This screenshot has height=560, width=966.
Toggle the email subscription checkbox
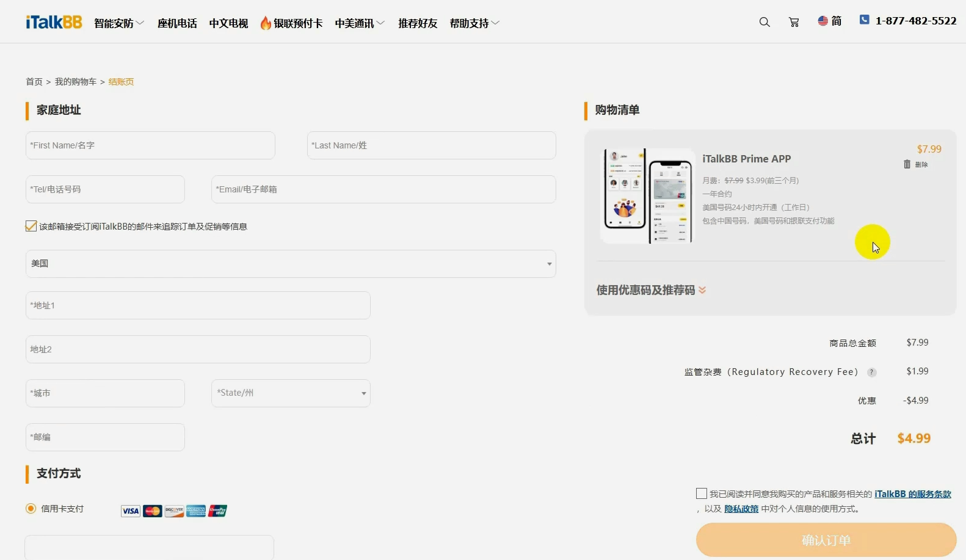click(31, 226)
